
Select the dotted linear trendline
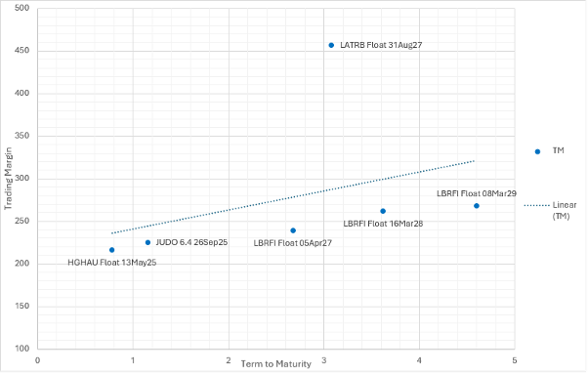[293, 197]
